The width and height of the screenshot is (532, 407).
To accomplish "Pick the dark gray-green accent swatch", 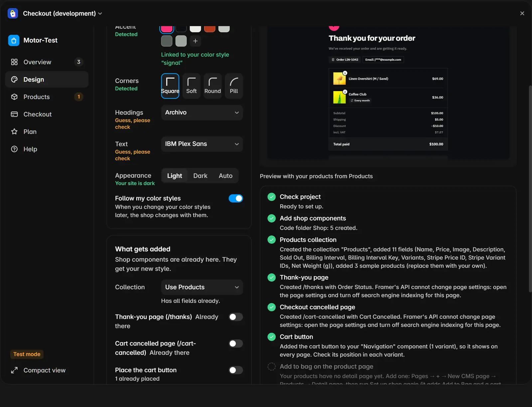I will click(167, 41).
